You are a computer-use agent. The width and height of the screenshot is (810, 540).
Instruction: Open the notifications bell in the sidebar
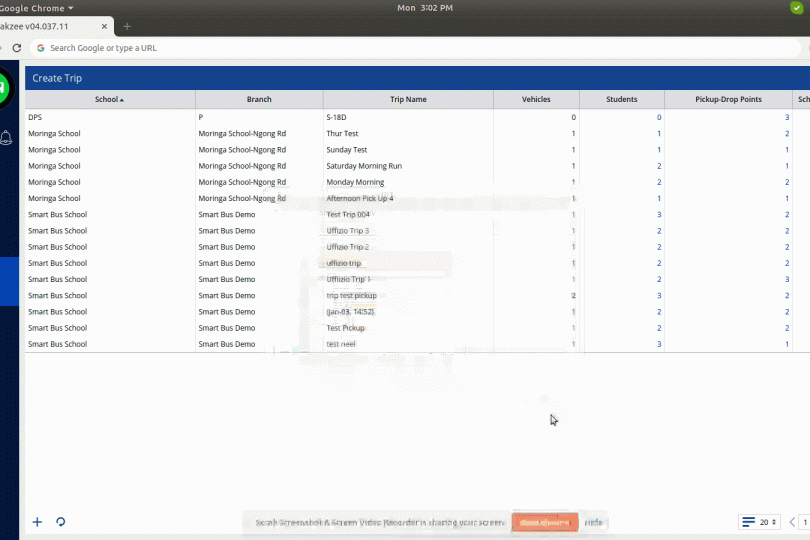pos(5,137)
